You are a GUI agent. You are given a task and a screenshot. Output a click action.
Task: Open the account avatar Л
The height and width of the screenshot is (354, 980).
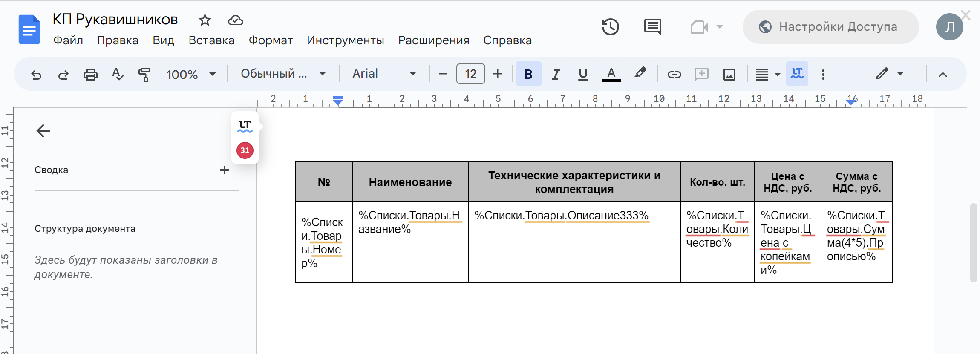(x=949, y=27)
